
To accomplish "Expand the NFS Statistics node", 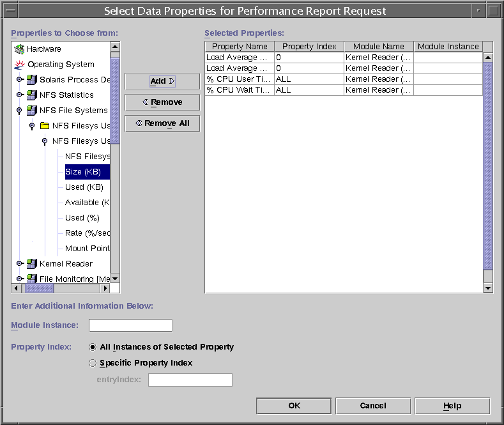I will [20, 95].
